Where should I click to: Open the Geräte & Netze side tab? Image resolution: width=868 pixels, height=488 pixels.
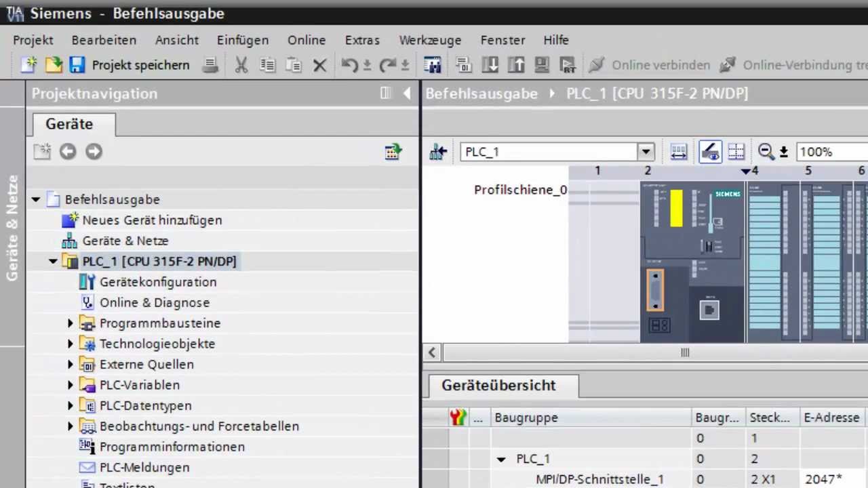(12, 228)
